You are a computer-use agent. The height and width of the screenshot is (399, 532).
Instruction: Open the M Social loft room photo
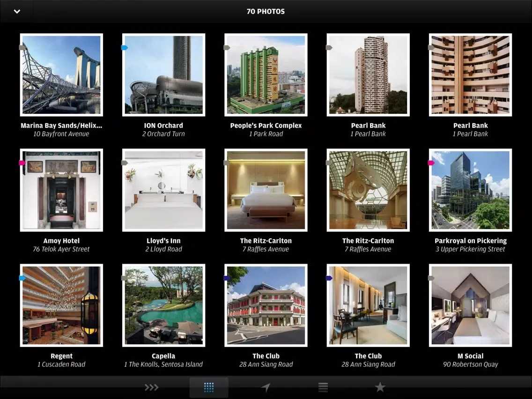[470, 305]
